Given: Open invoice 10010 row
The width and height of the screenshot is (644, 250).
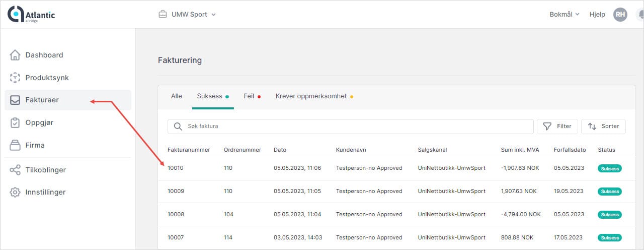Looking at the screenshot, I should pos(176,168).
